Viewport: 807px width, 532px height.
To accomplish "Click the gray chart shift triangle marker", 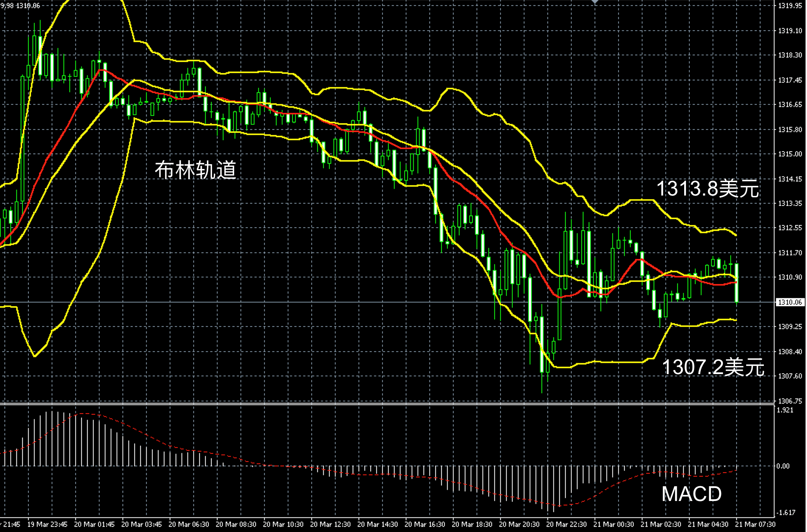I will tap(595, 2).
